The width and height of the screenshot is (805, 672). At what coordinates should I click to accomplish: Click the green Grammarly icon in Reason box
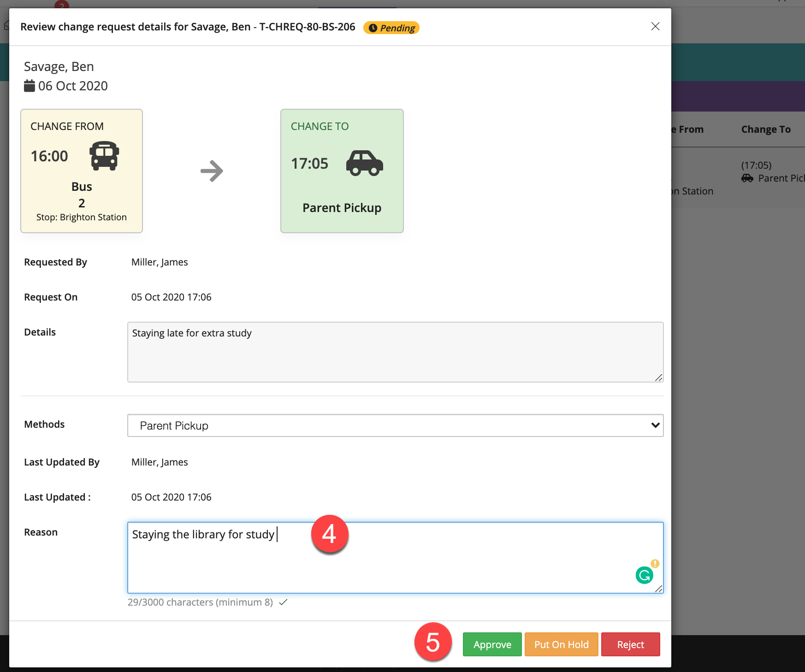(644, 575)
